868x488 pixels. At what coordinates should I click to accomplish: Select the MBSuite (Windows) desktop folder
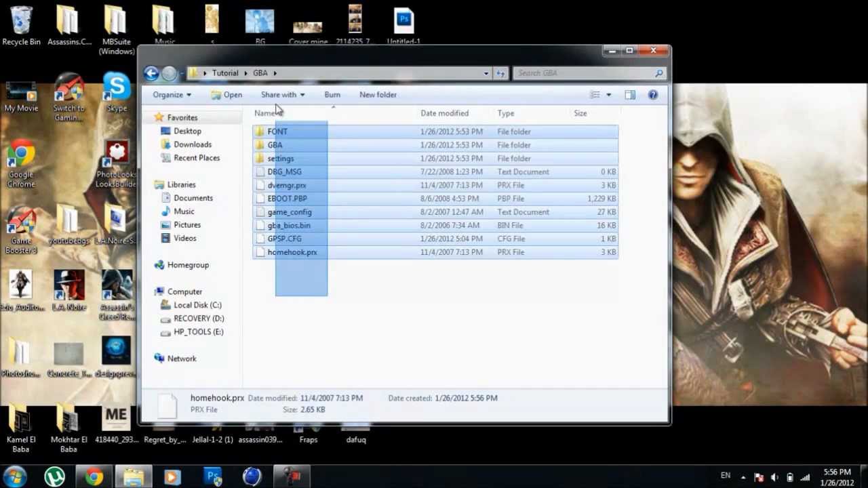[117, 30]
